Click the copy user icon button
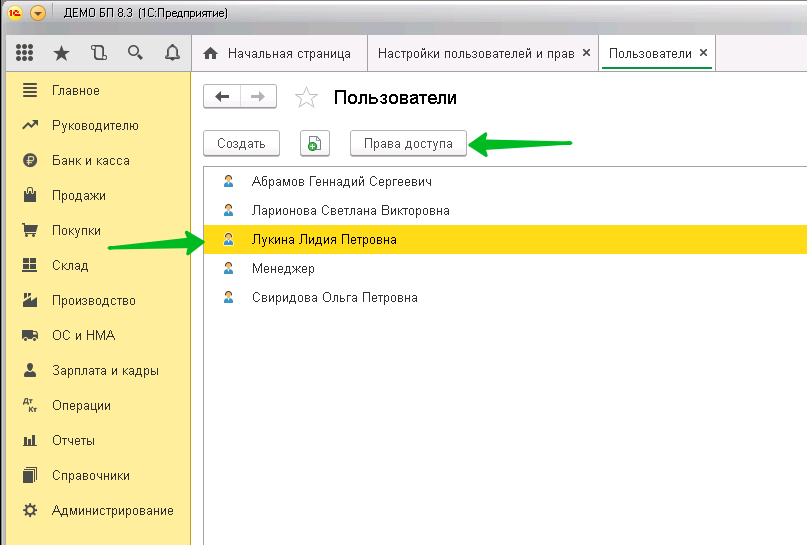This screenshot has width=807, height=545. [x=314, y=143]
